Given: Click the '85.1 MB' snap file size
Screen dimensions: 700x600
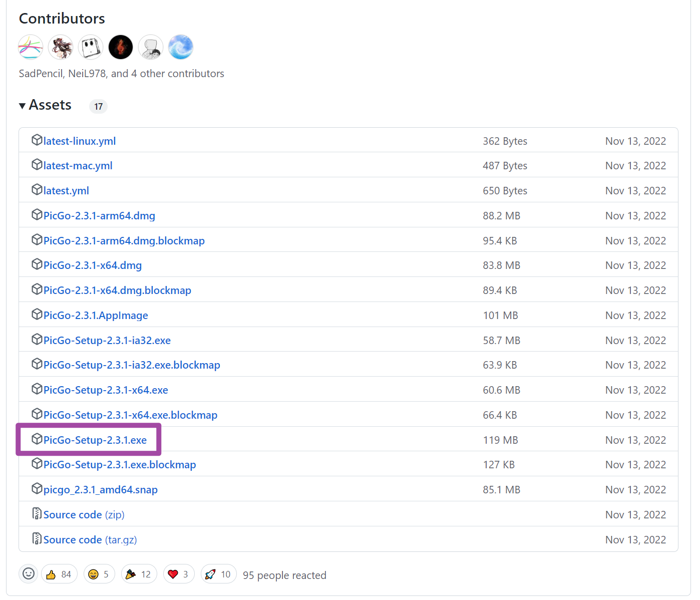Looking at the screenshot, I should tap(501, 490).
